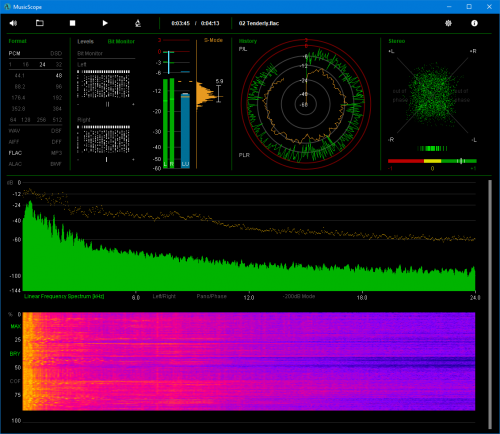Click the LU loudness meter bar
The height and width of the screenshot is (434, 500).
coord(185,131)
